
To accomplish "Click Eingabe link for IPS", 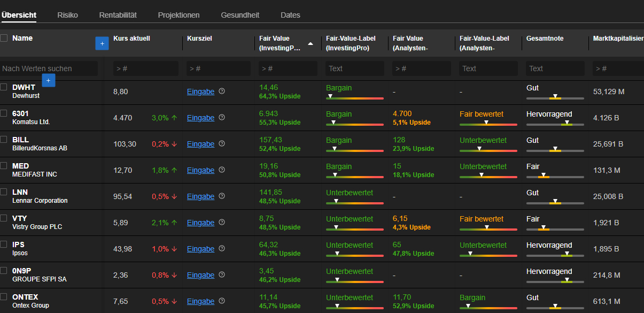I will click(200, 249).
